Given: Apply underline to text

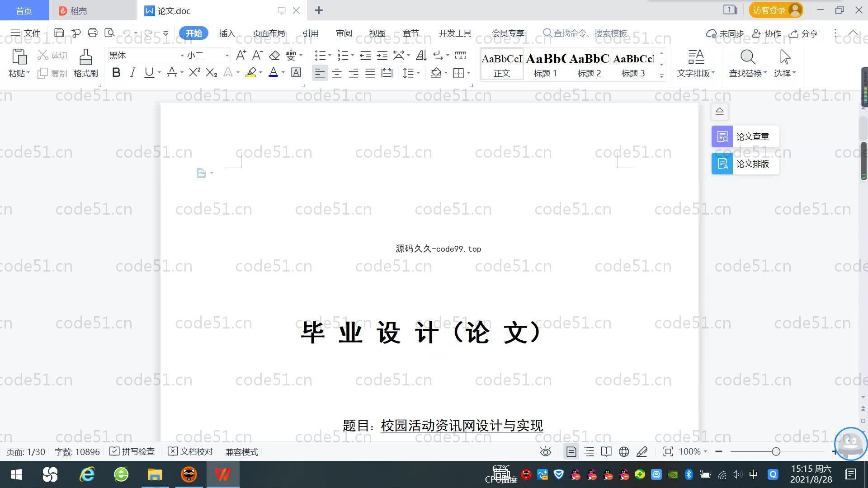Looking at the screenshot, I should (x=149, y=73).
